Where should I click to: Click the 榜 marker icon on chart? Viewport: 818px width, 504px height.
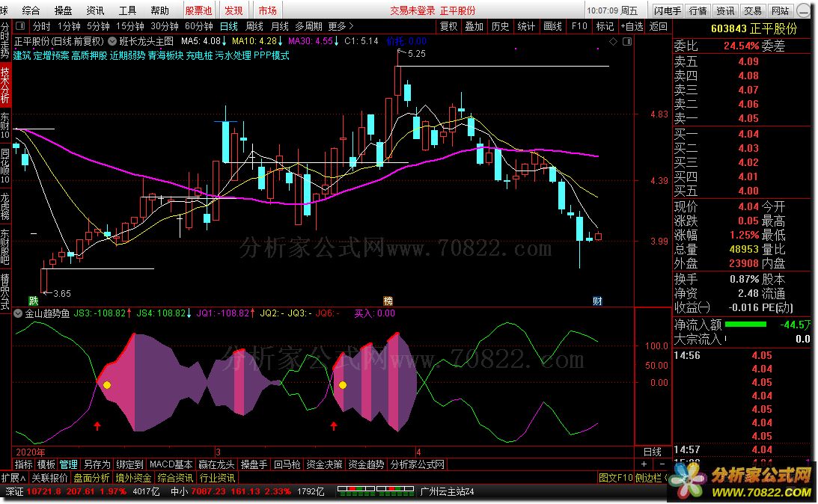(x=388, y=301)
